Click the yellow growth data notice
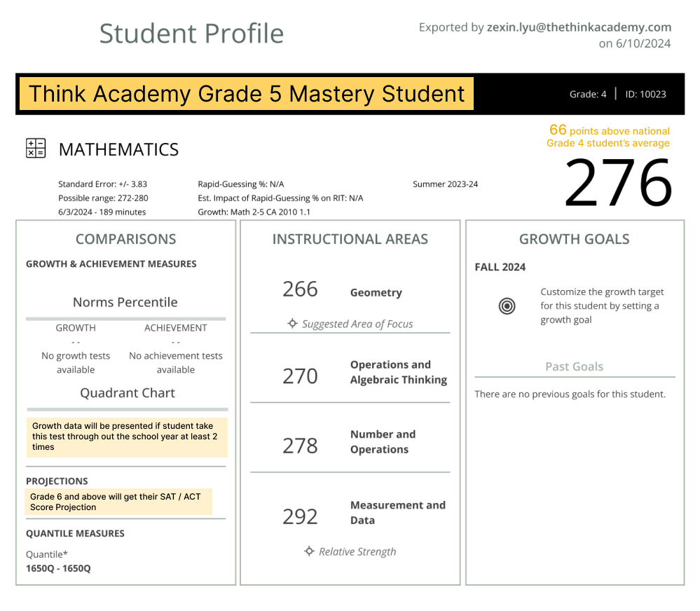This screenshot has width=700, height=611. (x=127, y=436)
